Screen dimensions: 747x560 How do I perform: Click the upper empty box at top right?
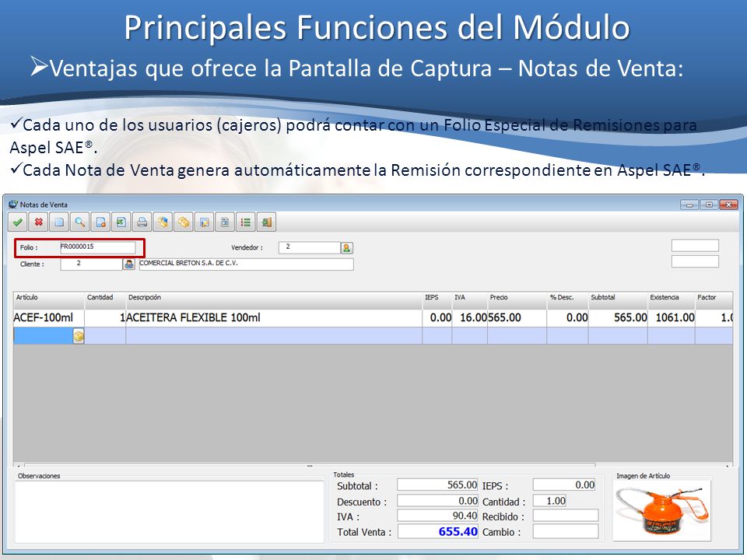[695, 245]
